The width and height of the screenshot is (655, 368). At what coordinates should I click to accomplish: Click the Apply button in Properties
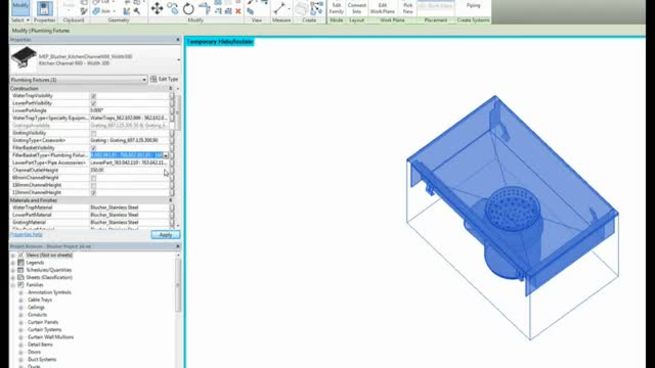[165, 235]
